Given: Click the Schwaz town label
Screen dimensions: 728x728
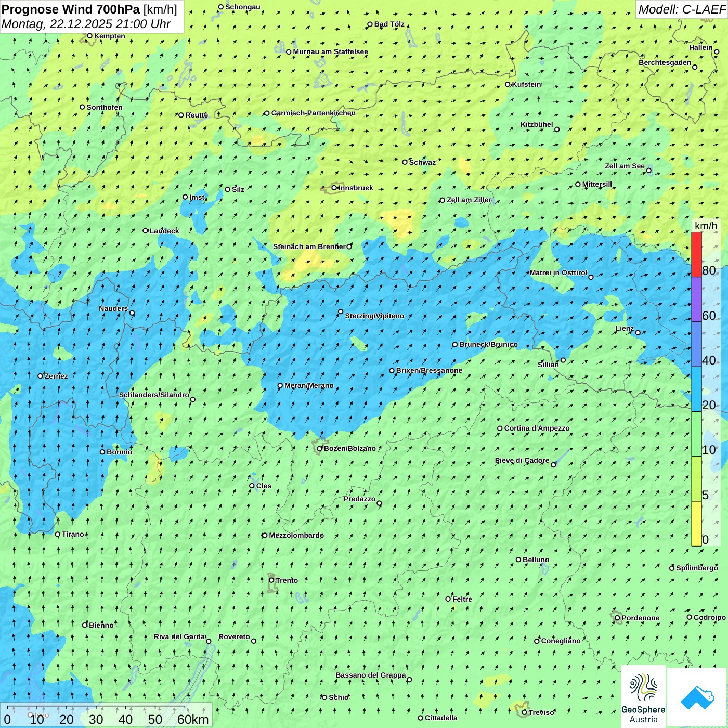Looking at the screenshot, I should coord(422,162).
